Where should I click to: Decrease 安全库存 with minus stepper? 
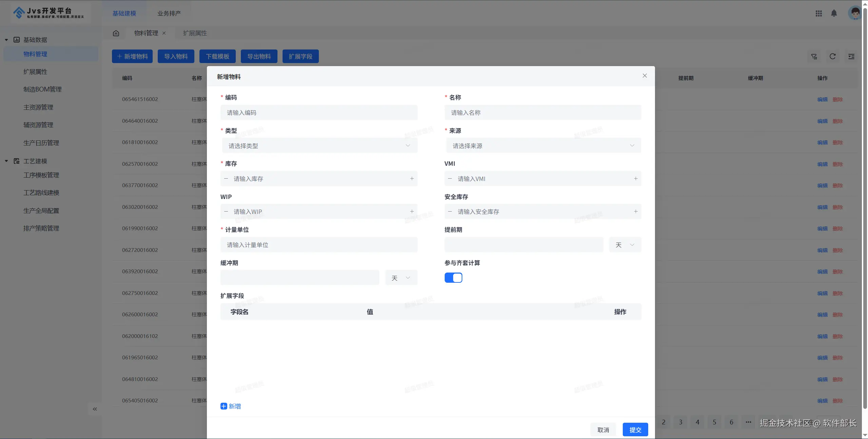coord(450,212)
